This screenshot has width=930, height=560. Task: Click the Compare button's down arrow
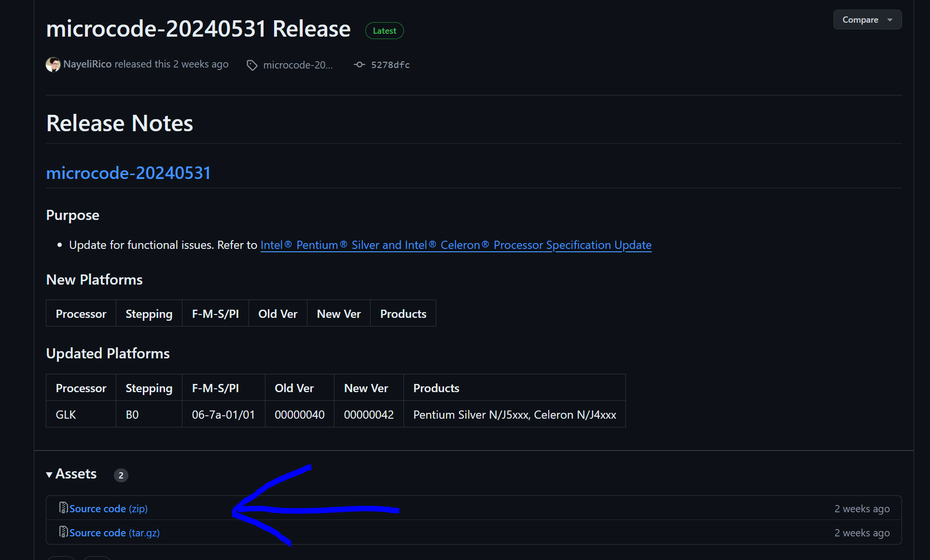pyautogui.click(x=889, y=20)
